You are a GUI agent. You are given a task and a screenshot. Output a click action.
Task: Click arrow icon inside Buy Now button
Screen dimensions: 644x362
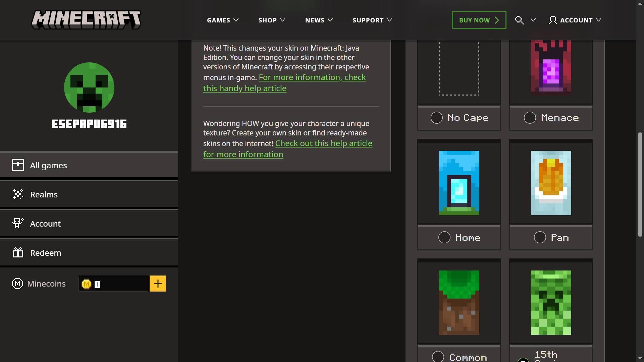click(497, 20)
